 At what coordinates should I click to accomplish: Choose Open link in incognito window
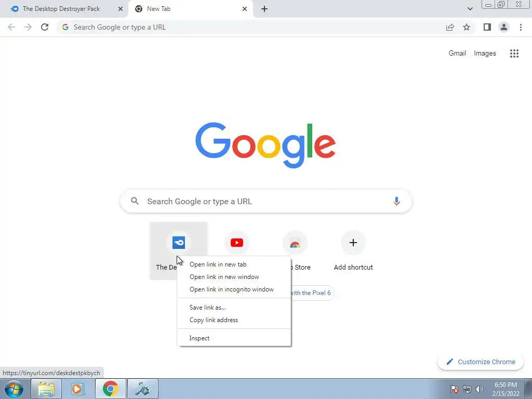point(234,289)
